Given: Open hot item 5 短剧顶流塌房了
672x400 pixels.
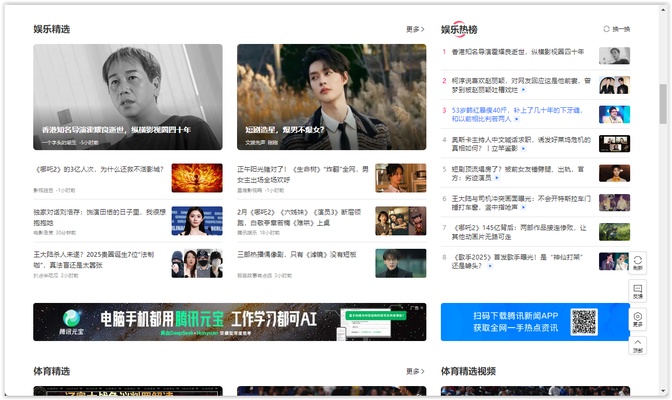Looking at the screenshot, I should pos(518,173).
